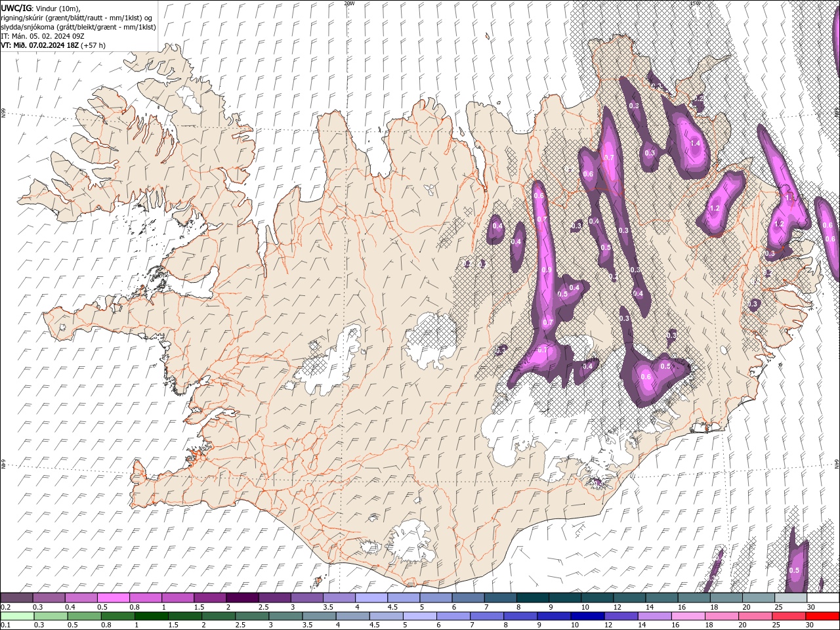Click the bright red 30 swatch in lower legend
The image size is (840, 630).
(x=822, y=616)
